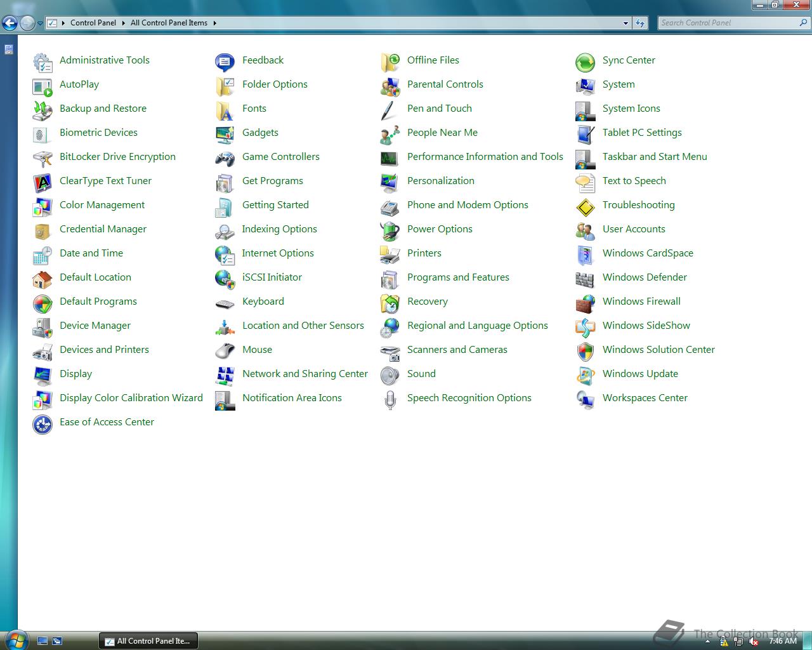Open the Backup and Restore icon
The width and height of the screenshot is (812, 650).
pyautogui.click(x=43, y=110)
